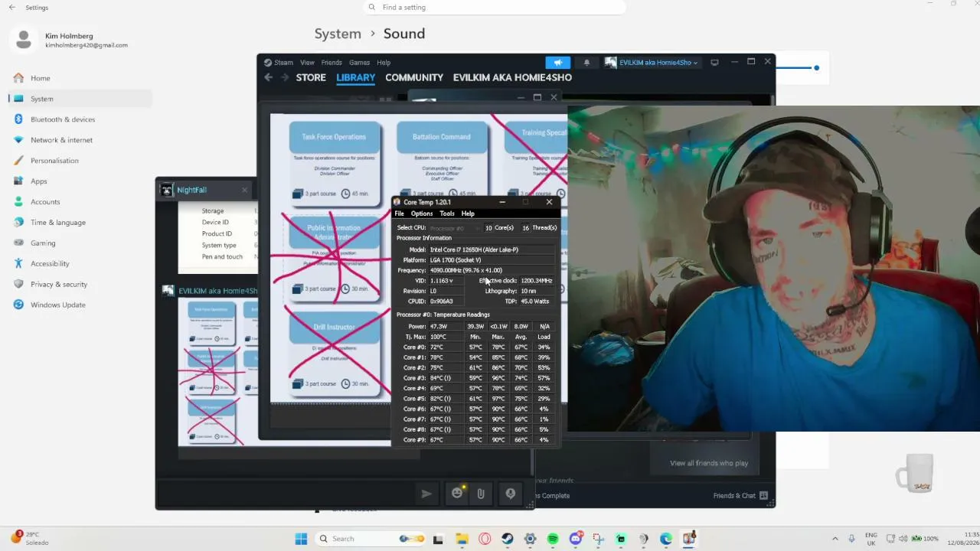Open Accessibility settings

tap(50, 264)
